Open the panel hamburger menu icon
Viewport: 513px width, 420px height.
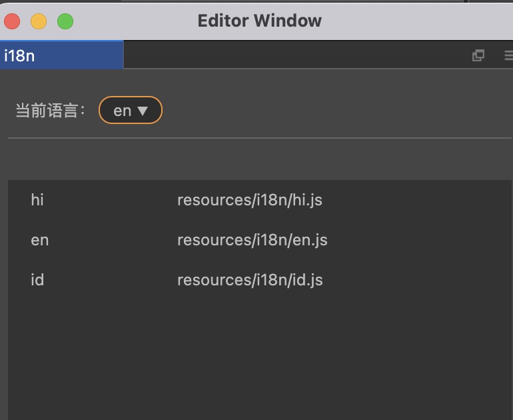[x=508, y=56]
